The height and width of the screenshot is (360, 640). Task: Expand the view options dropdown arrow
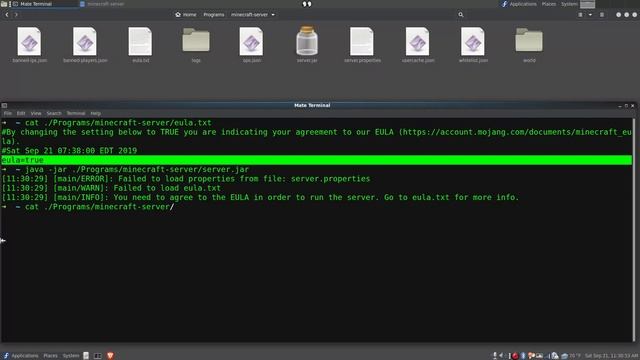tap(590, 15)
